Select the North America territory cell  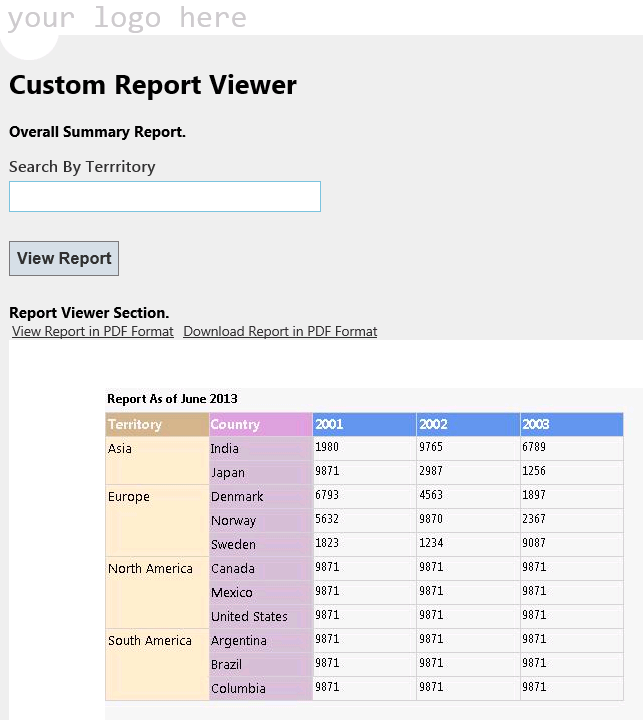(x=157, y=592)
